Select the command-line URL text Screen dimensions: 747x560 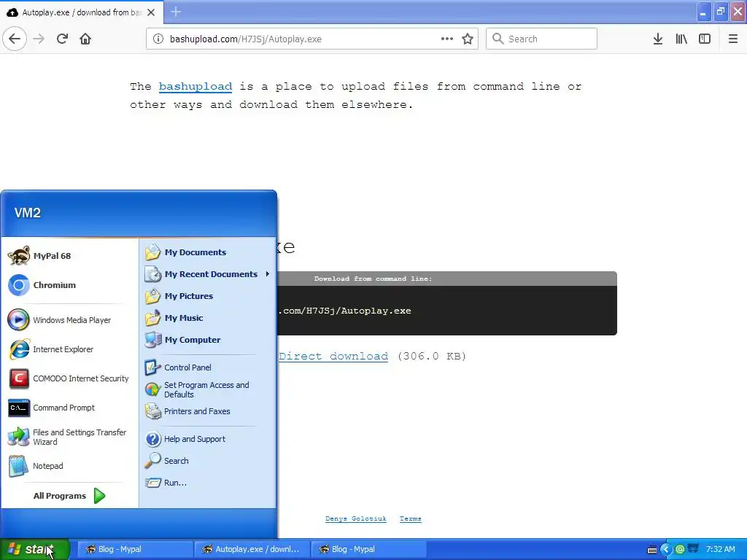pos(344,311)
